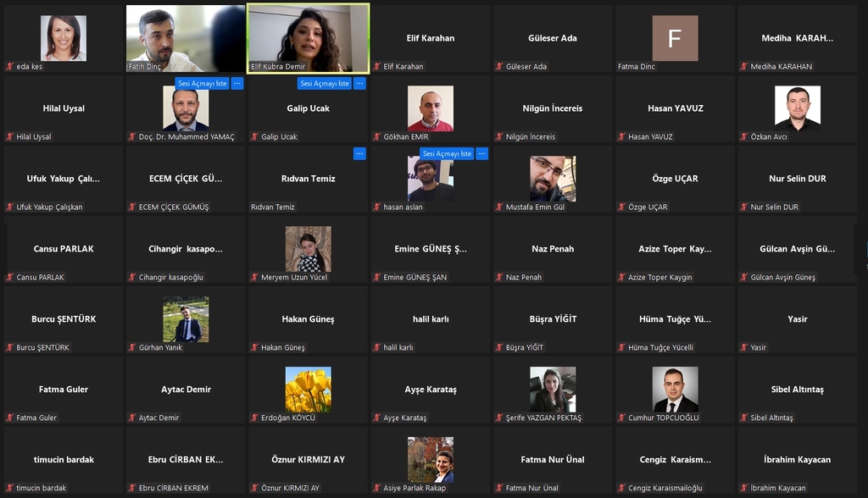Click muted microphone icon beside eda kes
Screen dimensions: 868x498
pos(10,66)
